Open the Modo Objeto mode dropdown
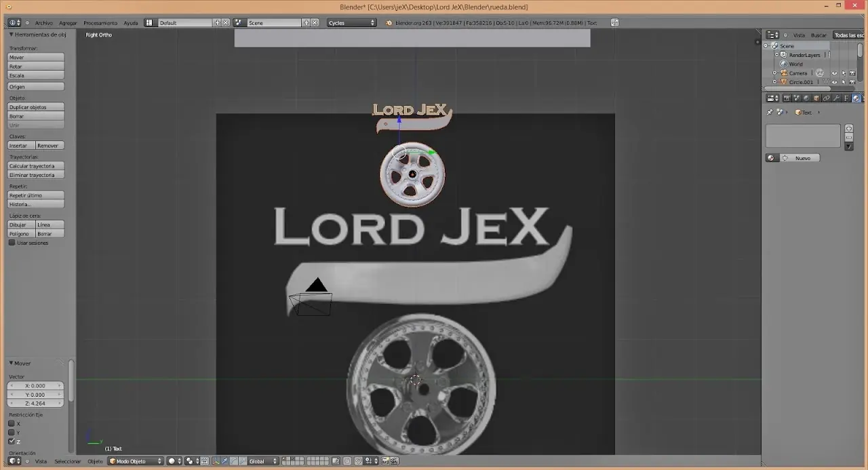 click(x=136, y=461)
